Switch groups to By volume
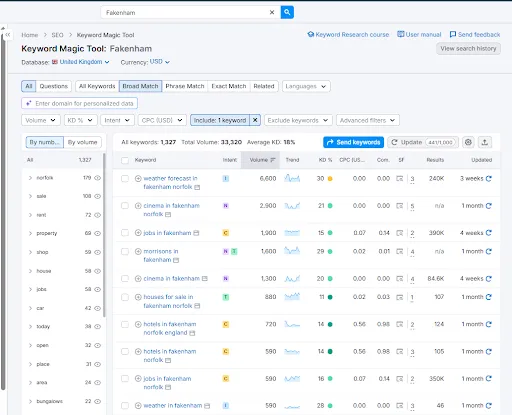Image resolution: width=512 pixels, height=415 pixels. pos(82,142)
